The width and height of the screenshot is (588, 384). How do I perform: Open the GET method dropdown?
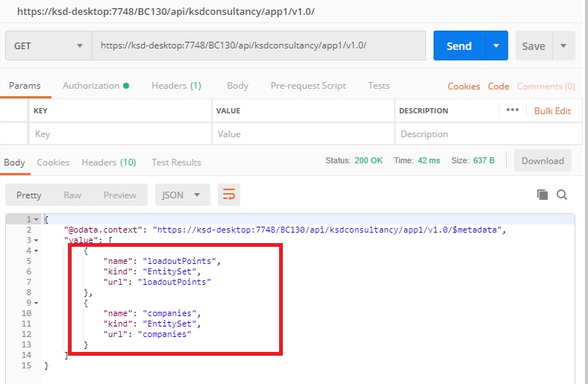(49, 45)
